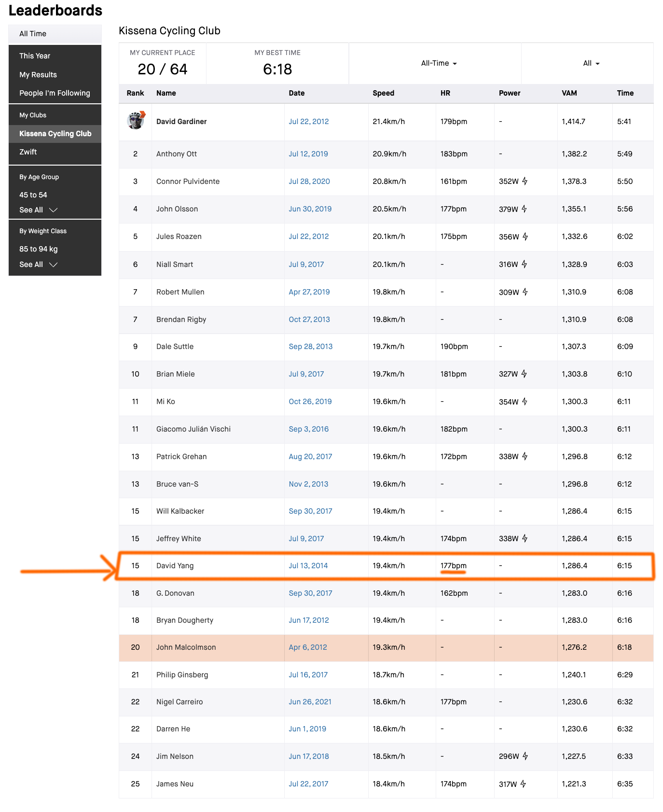Switch to the Zwift club leaderboard
This screenshot has width=663, height=812.
28,152
